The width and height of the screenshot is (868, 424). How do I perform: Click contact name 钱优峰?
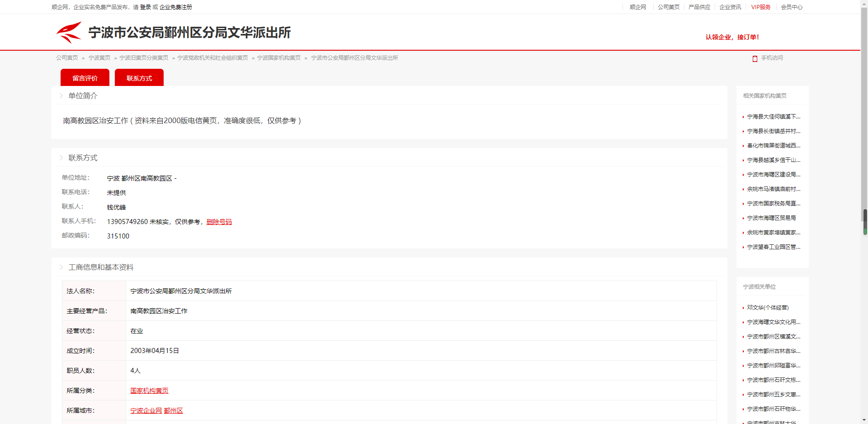pyautogui.click(x=116, y=207)
